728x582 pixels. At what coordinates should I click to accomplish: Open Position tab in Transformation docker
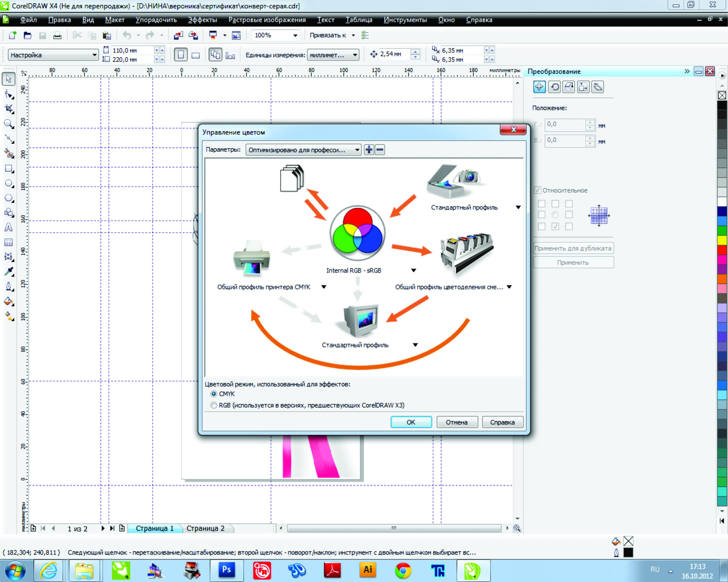(x=539, y=87)
